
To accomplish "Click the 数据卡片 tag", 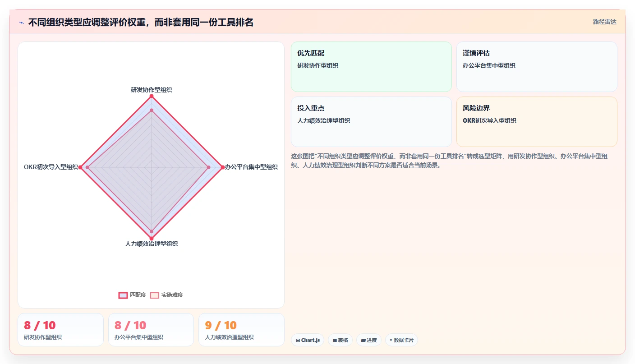I will 401,340.
